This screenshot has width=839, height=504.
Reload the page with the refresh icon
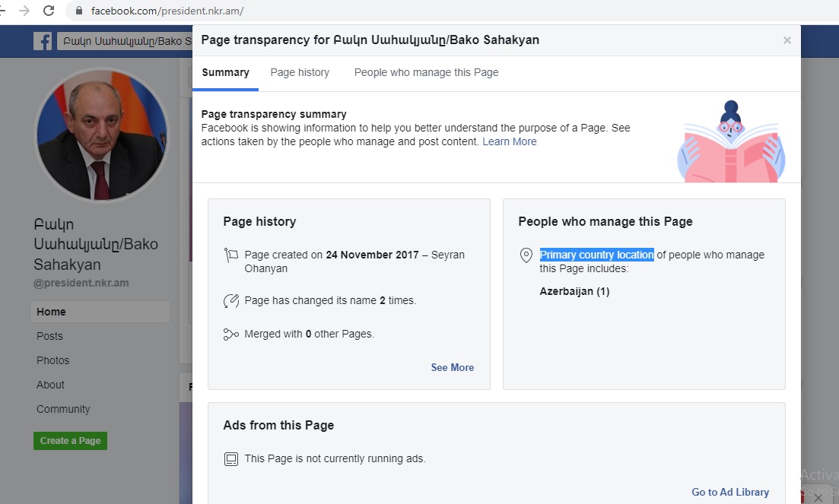(x=49, y=11)
